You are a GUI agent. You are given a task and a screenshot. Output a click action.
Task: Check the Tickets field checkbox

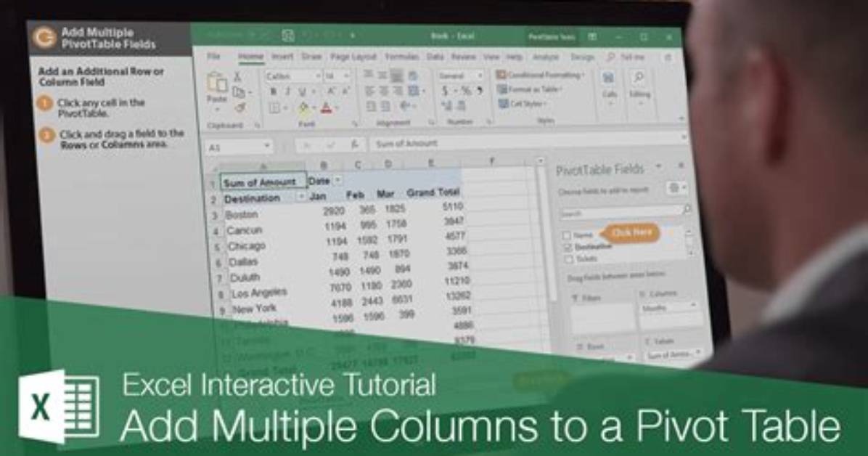(x=568, y=258)
